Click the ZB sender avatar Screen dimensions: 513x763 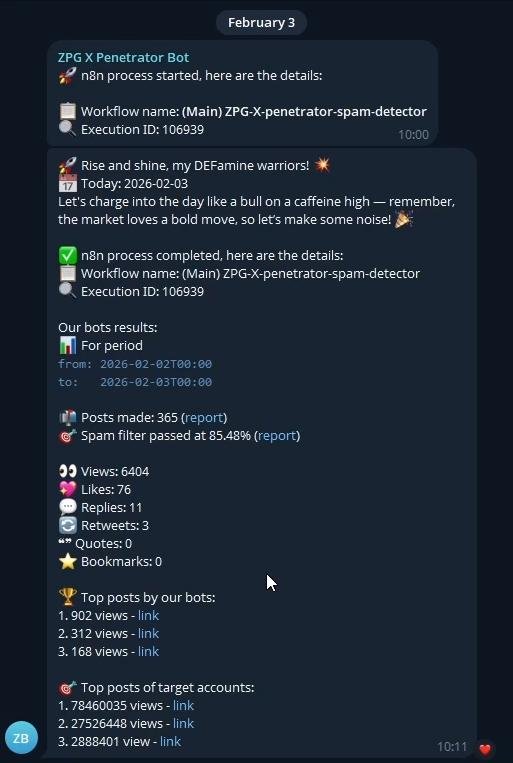[x=21, y=738]
